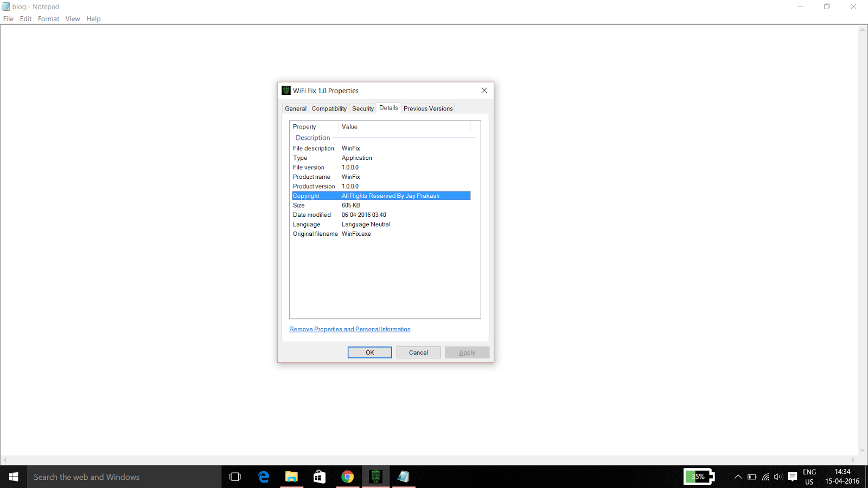Click the Apply button
This screenshot has height=488, width=868.
[467, 352]
